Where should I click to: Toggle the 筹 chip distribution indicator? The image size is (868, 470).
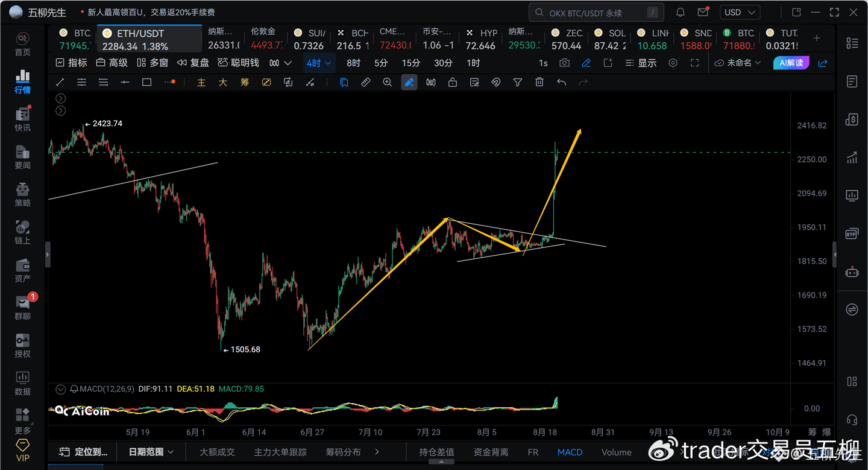[x=245, y=82]
